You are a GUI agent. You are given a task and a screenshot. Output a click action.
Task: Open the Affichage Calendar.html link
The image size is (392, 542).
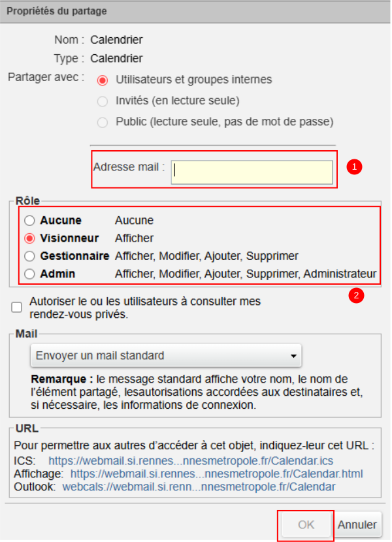pos(216,473)
